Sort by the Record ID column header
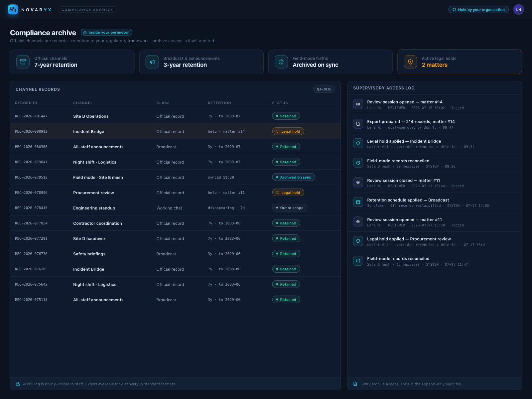 tap(26, 103)
